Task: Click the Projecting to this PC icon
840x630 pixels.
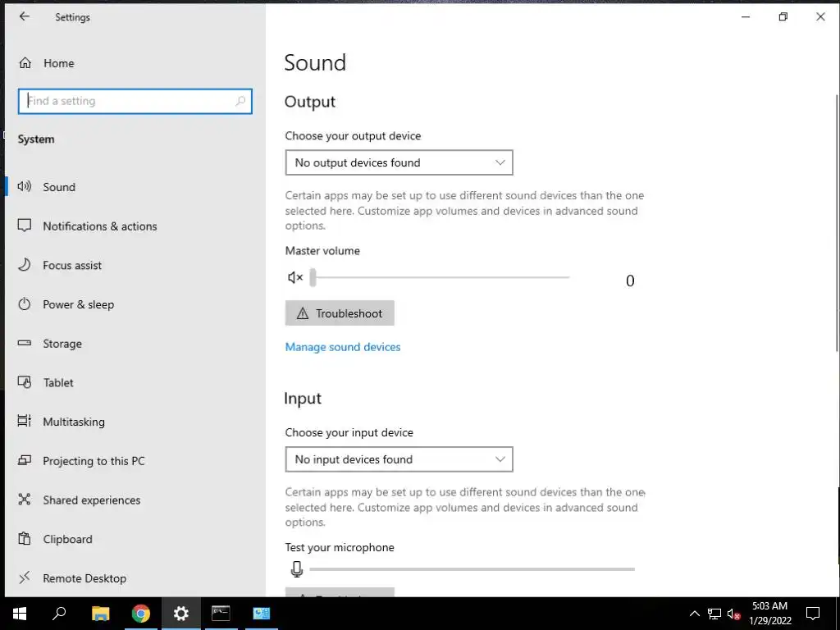Action: pos(24,460)
